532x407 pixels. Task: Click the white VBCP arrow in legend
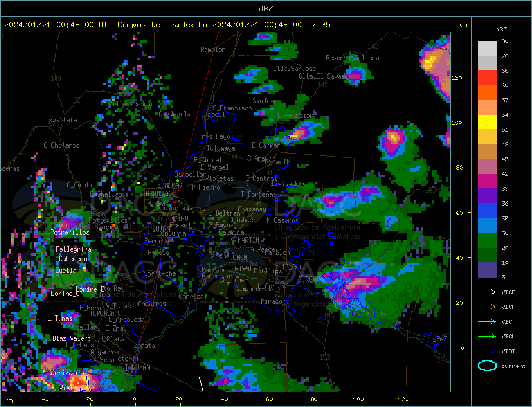pyautogui.click(x=487, y=292)
